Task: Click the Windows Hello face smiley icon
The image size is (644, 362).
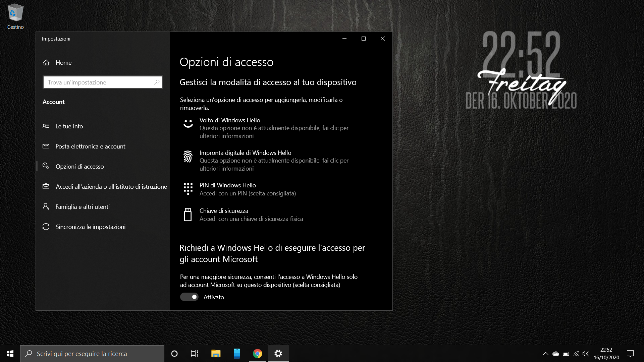Action: pyautogui.click(x=188, y=124)
